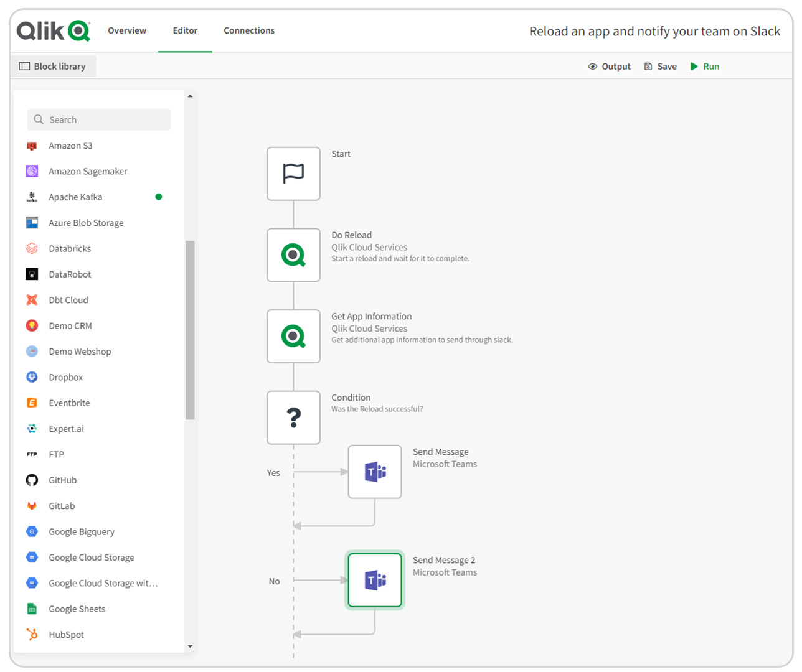Click the 'GitHub' list label
802x672 pixels.
click(x=63, y=480)
